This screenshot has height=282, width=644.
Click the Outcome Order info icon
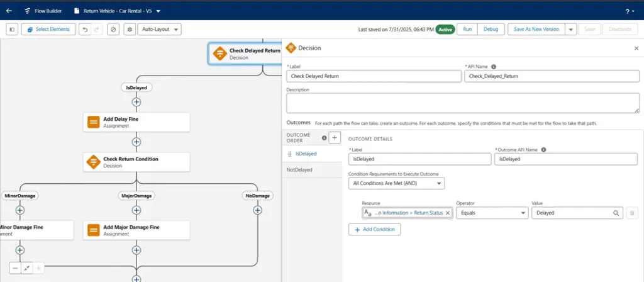pos(324,138)
